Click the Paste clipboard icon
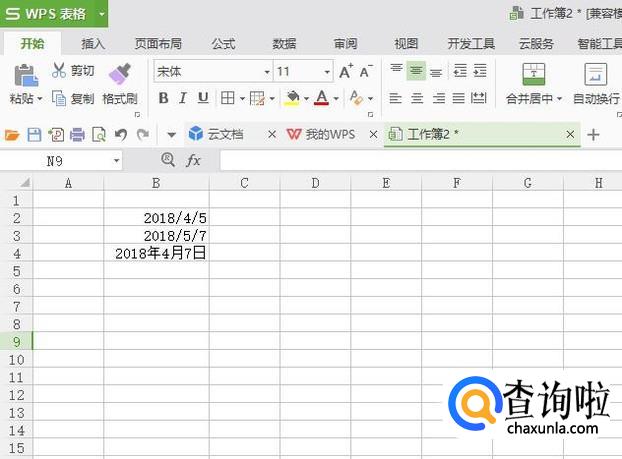 click(x=26, y=75)
